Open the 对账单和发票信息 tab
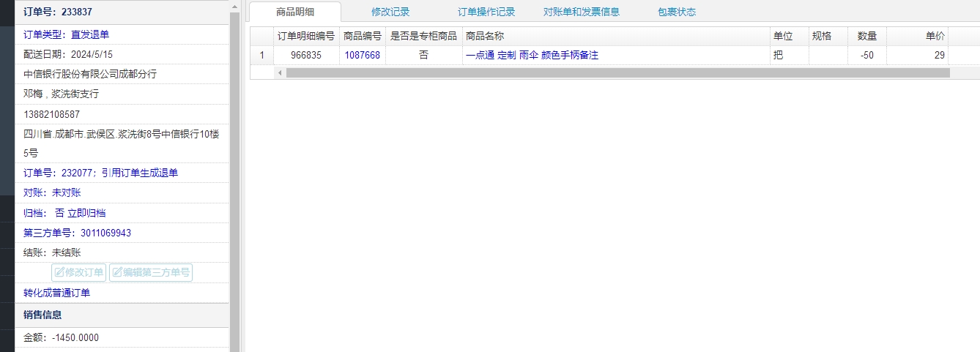Screen dimensions: 980x352 [582, 12]
